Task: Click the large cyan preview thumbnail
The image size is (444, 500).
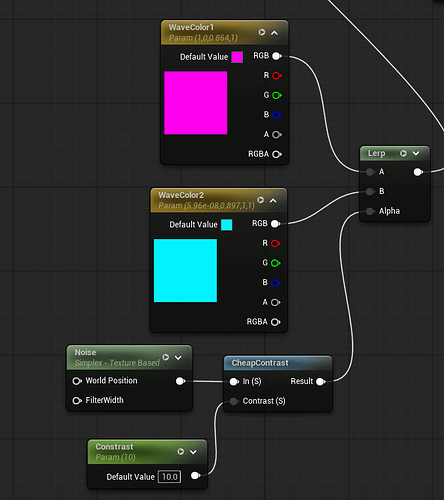Action: [185, 270]
